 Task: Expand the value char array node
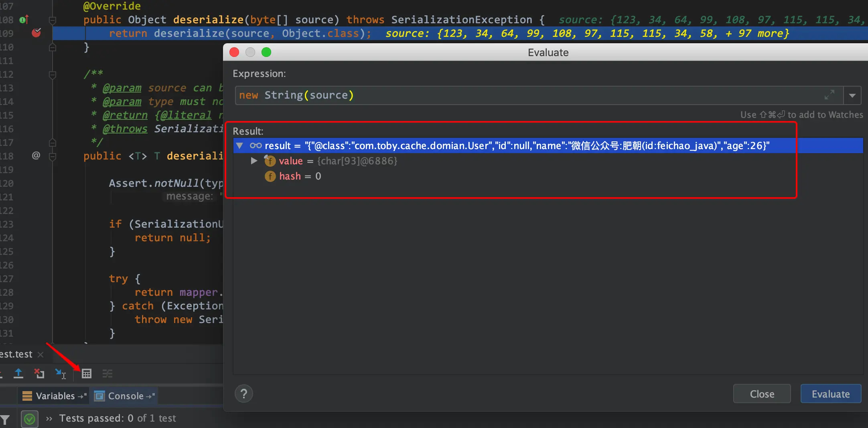point(254,161)
